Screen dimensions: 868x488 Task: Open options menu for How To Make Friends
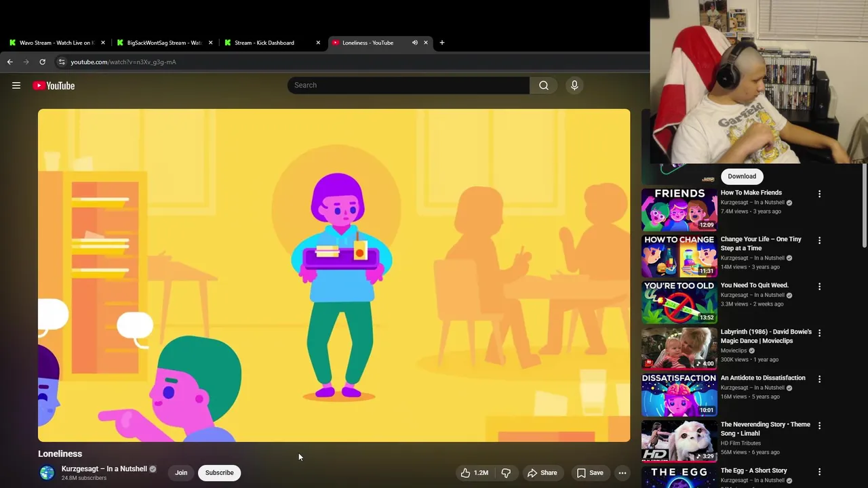[x=819, y=194]
